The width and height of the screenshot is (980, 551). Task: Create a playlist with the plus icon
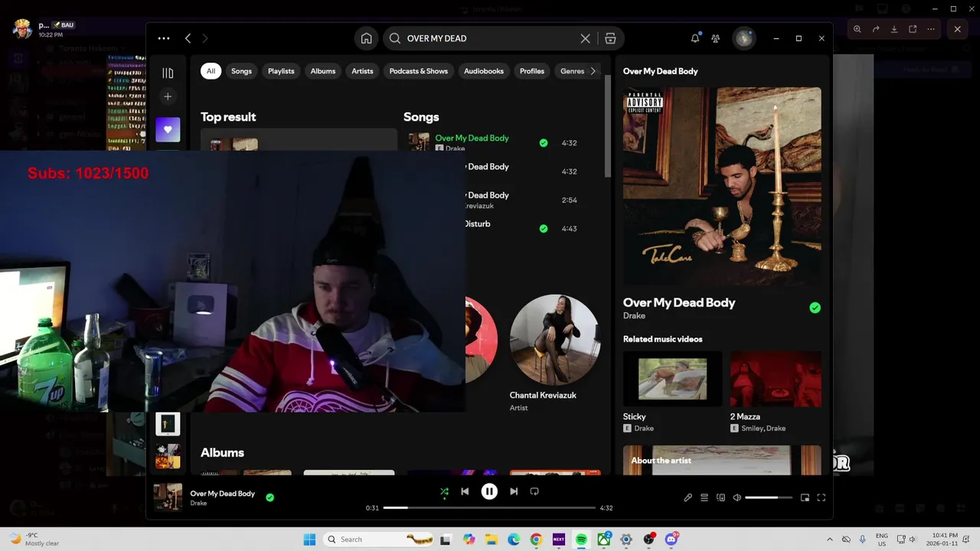click(168, 96)
